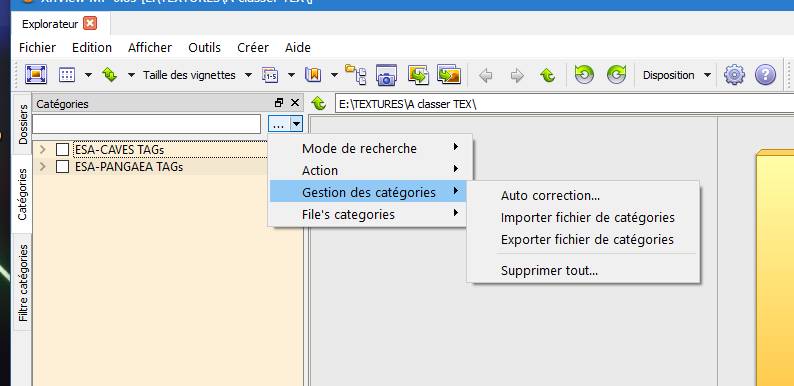The width and height of the screenshot is (794, 386).
Task: Click the rotate counter-clockwise icon
Action: (584, 75)
